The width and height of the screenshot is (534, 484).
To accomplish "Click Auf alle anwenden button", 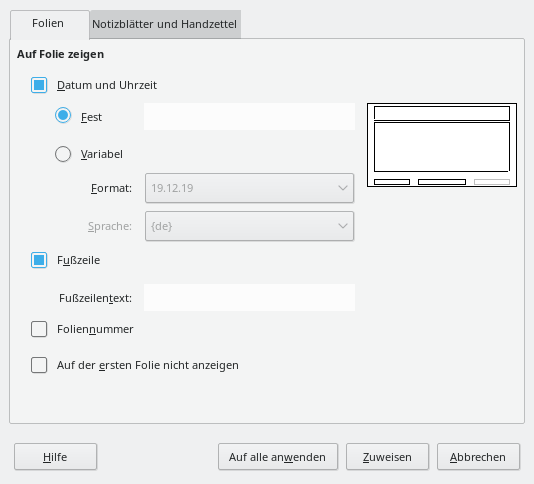I will (x=278, y=457).
